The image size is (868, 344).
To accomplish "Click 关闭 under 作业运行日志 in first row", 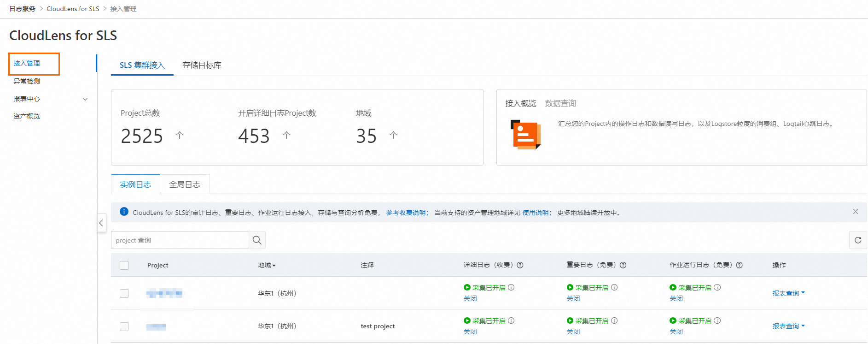I will coord(676,298).
